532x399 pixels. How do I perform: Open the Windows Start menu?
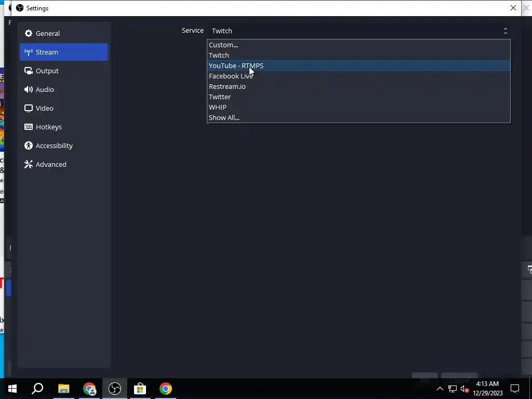click(x=12, y=389)
